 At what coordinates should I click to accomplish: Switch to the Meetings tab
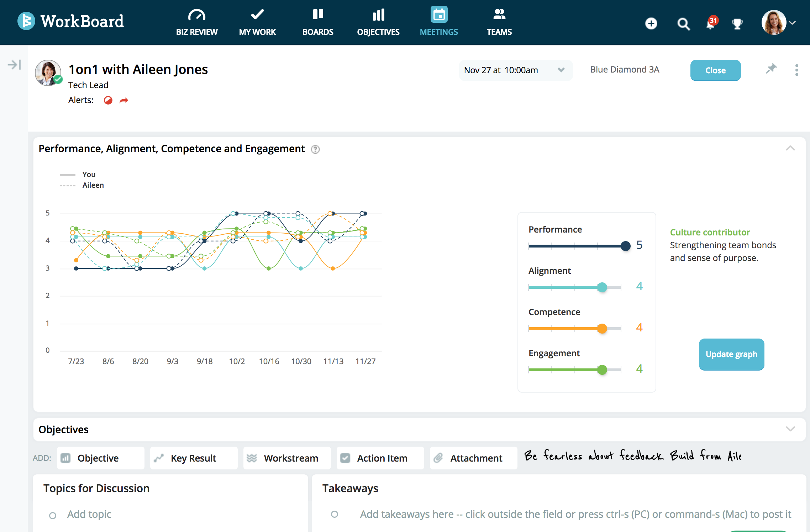click(x=439, y=22)
